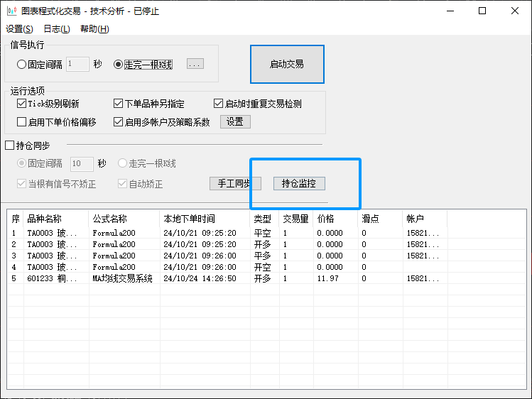Viewport: 532px width, 399px height.
Task: Toggle Tick级别刷新 checkbox
Action: [22, 104]
